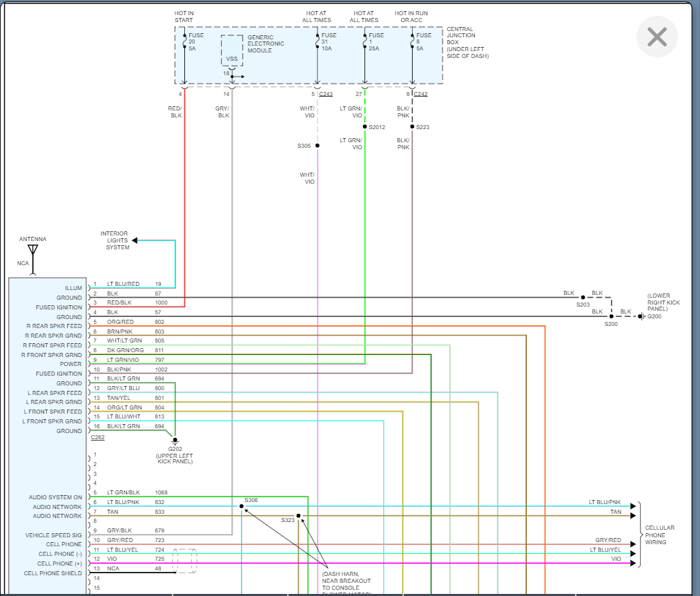This screenshot has height=596, width=700.
Task: Click the '(LOWER RIGHT KICK PANEL)' note
Action: pos(663,302)
